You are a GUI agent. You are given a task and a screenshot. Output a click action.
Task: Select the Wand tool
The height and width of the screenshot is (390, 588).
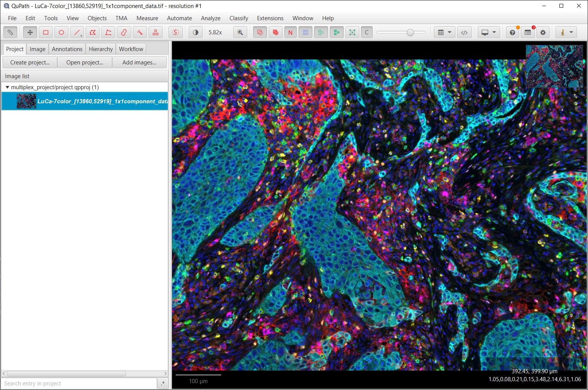pos(140,32)
